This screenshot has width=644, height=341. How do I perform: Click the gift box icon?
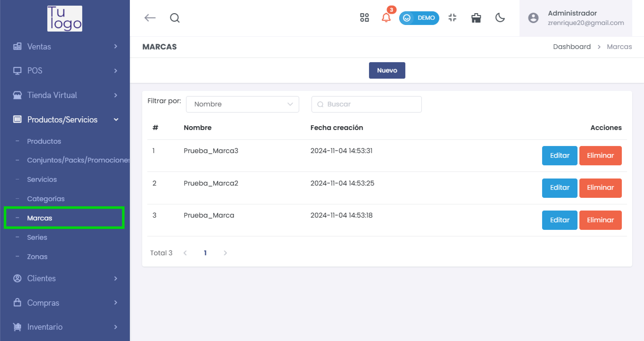click(476, 18)
